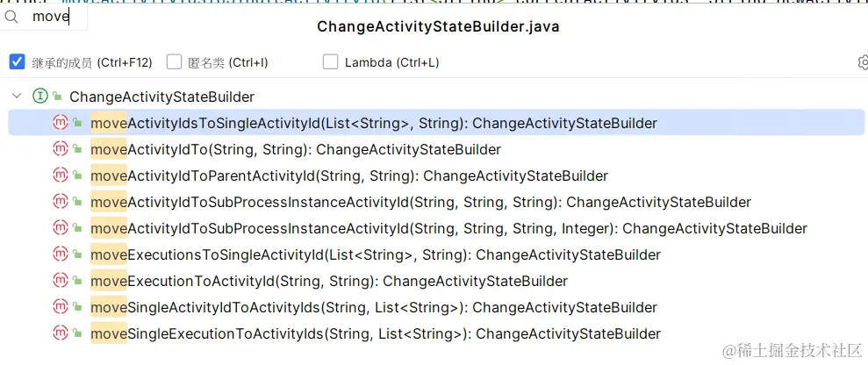Select the three-String moveActivityIdToSubProcessInstanceActivityId overload

[x=420, y=203]
